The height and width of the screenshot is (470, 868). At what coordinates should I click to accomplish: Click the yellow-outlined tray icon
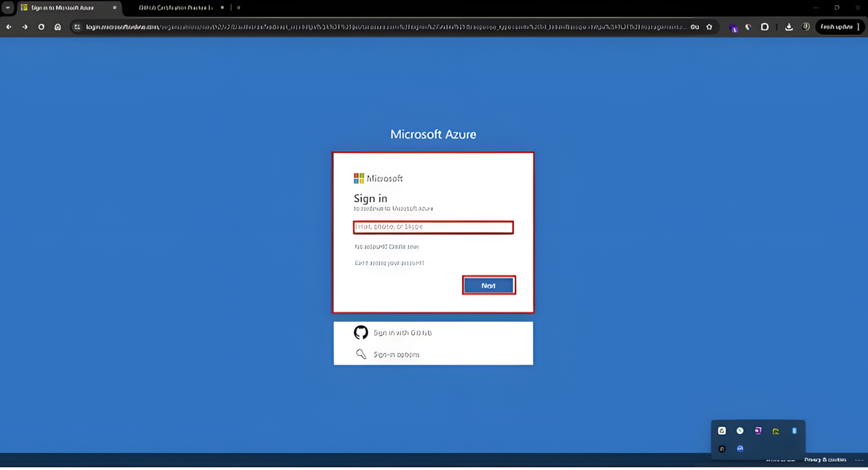click(x=776, y=431)
